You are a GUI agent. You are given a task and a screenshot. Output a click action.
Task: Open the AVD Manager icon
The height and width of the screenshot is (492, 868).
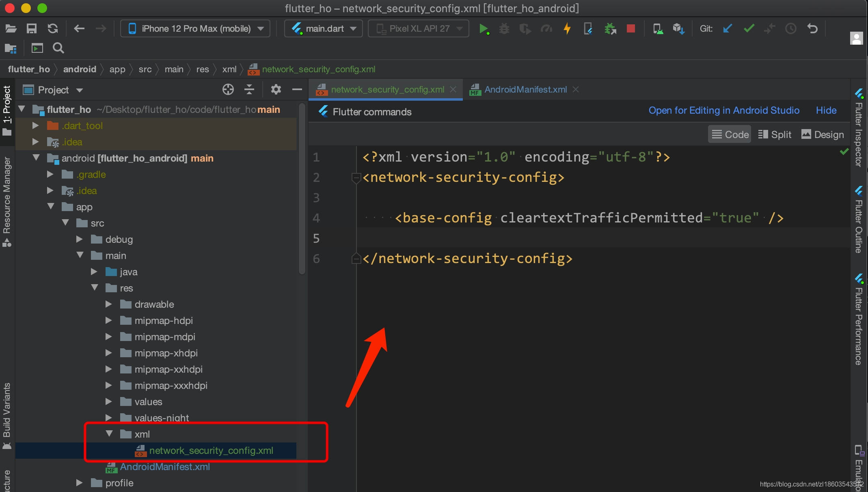coord(658,29)
